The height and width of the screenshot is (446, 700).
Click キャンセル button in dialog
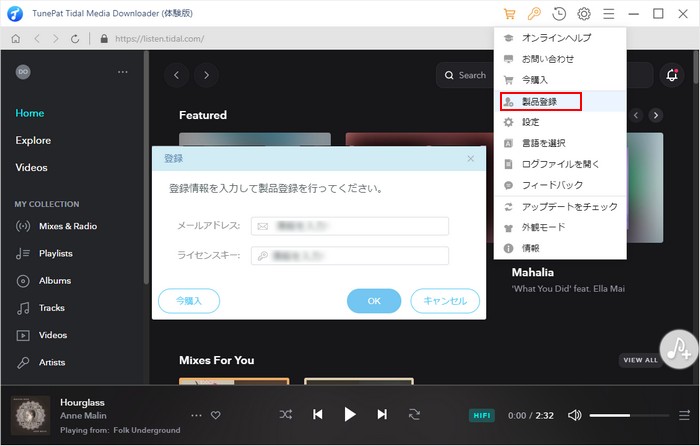pos(445,301)
